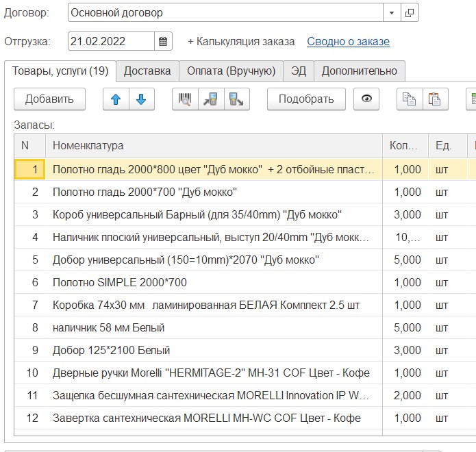Open the calendar picker for Отгрузка date
The height and width of the screenshot is (452, 476).
pyautogui.click(x=163, y=41)
